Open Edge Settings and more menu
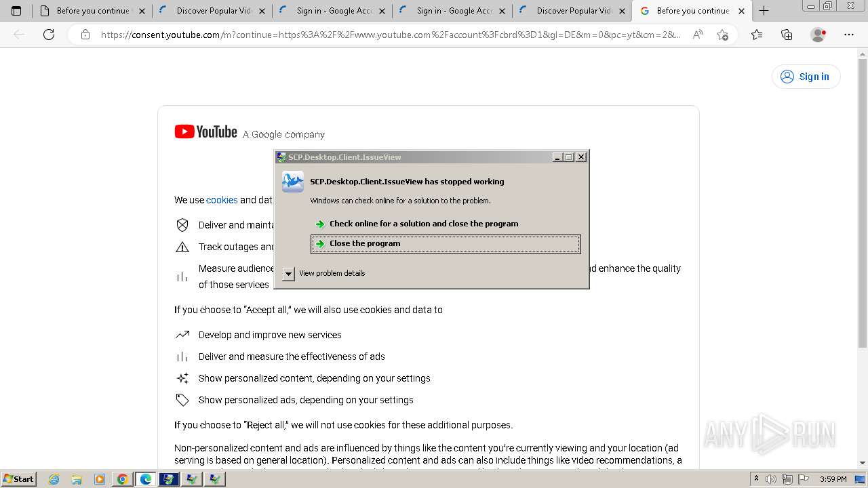The image size is (868, 488). (848, 35)
